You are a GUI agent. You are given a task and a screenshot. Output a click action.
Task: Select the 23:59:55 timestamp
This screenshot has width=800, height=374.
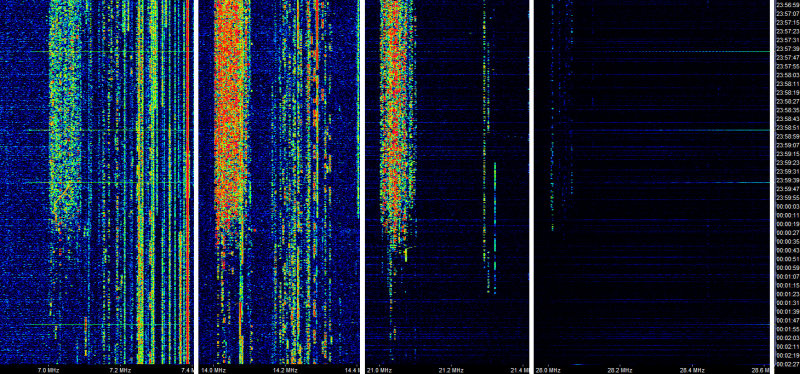[787, 197]
